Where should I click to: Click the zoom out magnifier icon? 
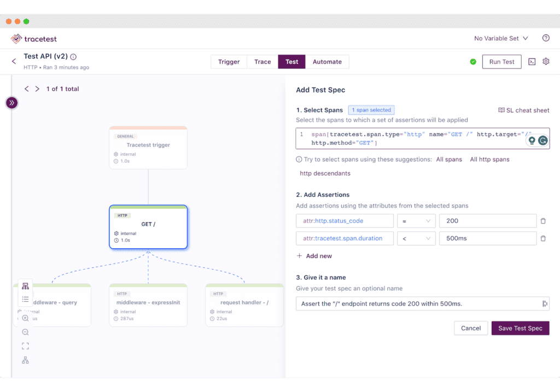[25, 332]
